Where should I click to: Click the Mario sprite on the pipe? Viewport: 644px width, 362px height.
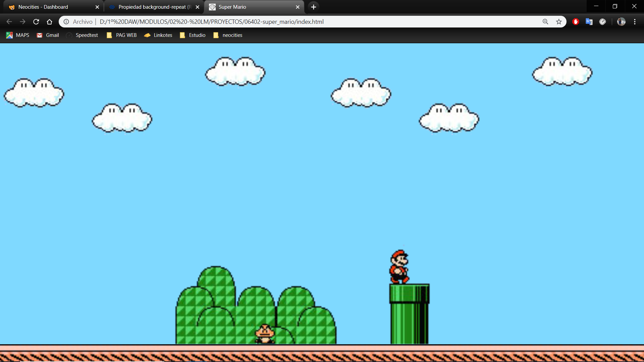tap(399, 267)
